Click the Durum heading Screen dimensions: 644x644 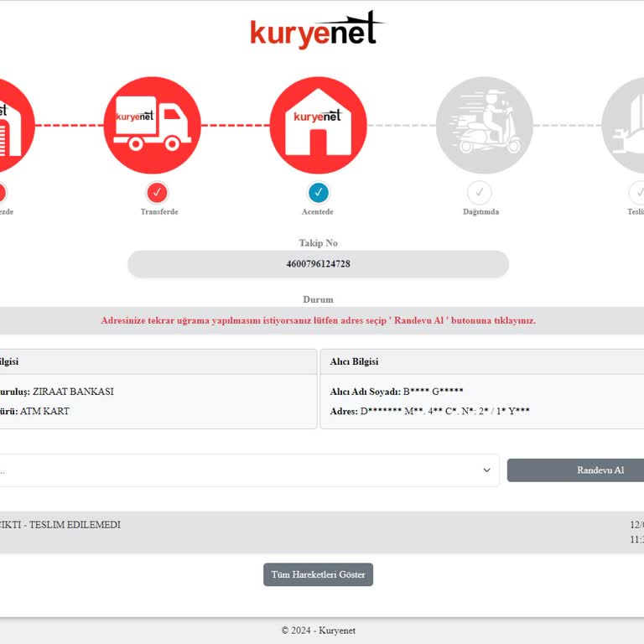(319, 299)
